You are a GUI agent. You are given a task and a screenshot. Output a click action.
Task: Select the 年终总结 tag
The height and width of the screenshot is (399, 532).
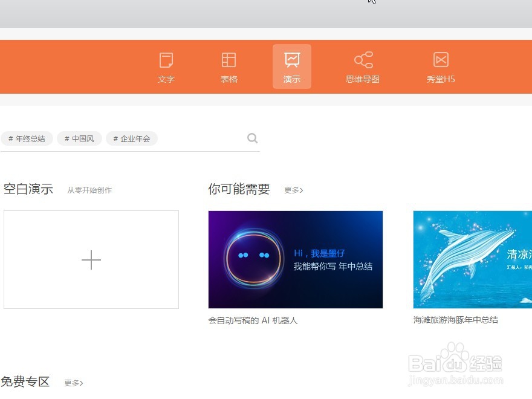(x=27, y=138)
